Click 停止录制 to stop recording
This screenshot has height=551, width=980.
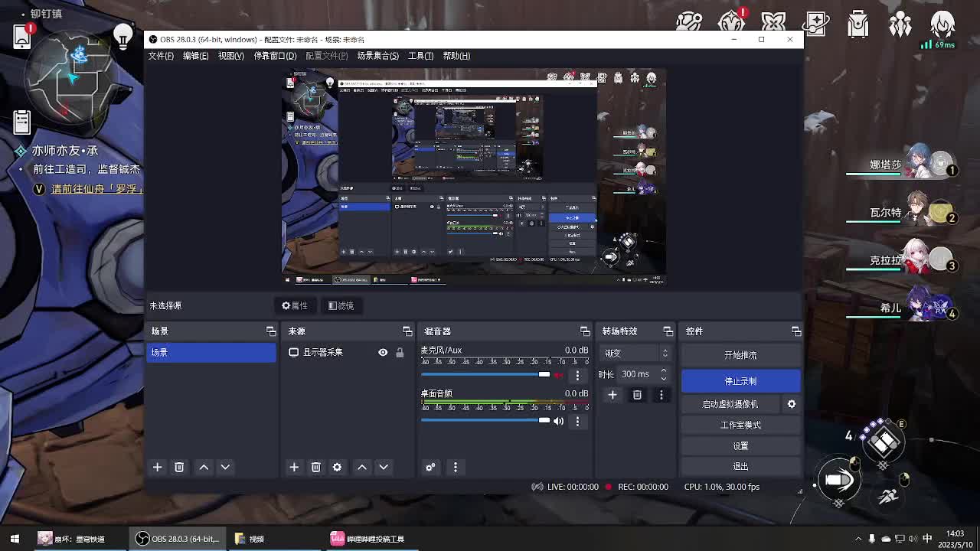click(x=740, y=381)
